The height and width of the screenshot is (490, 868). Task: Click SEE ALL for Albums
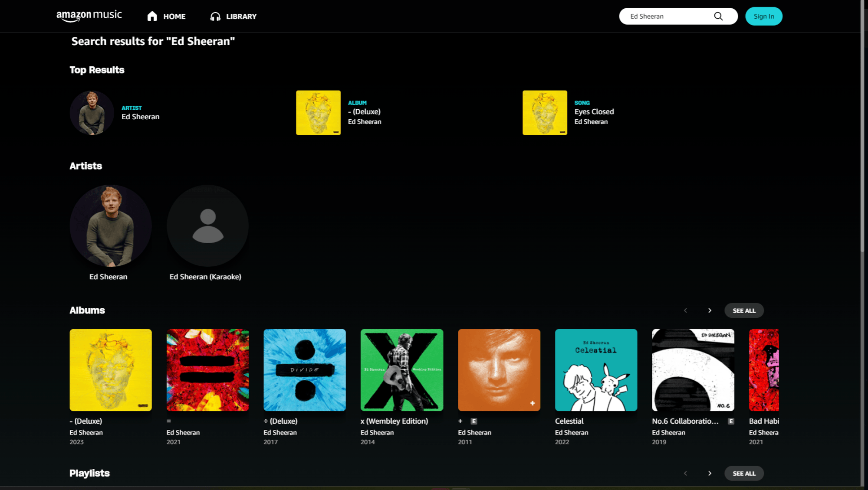(x=744, y=310)
